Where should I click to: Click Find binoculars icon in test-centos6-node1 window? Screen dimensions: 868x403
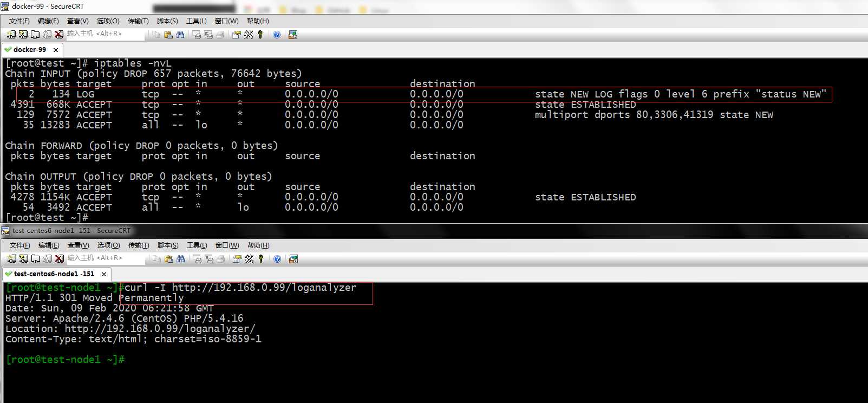pos(180,258)
